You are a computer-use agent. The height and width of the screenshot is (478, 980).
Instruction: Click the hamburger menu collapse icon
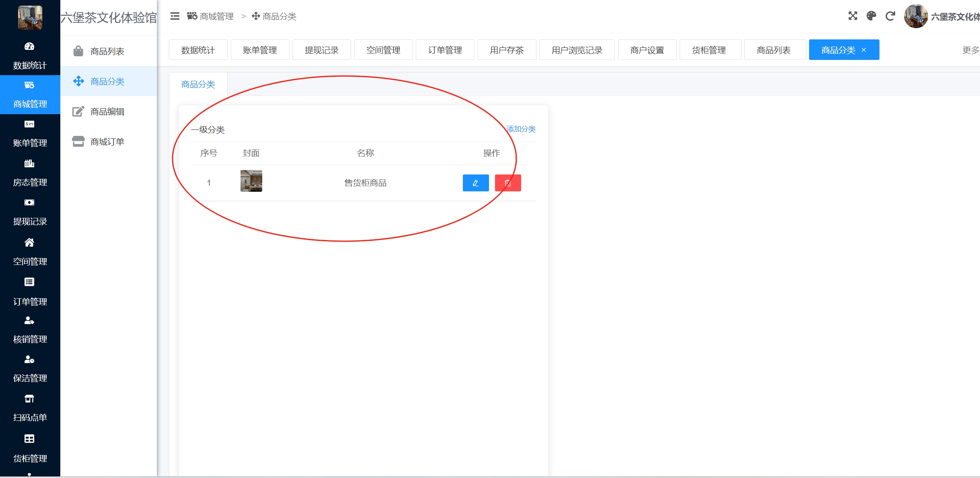click(x=175, y=16)
